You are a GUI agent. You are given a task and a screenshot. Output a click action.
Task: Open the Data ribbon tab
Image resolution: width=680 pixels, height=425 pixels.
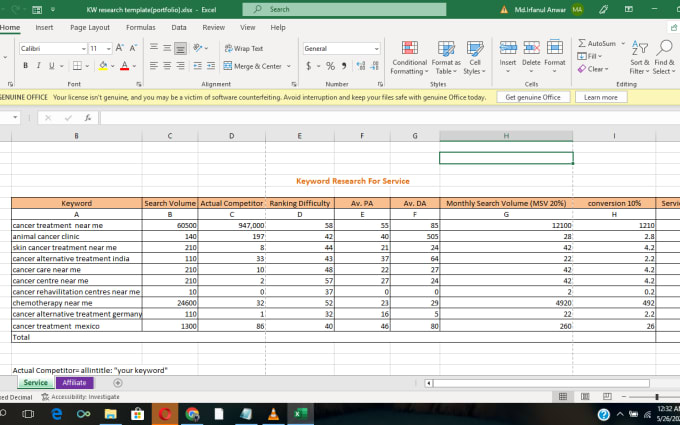click(179, 27)
